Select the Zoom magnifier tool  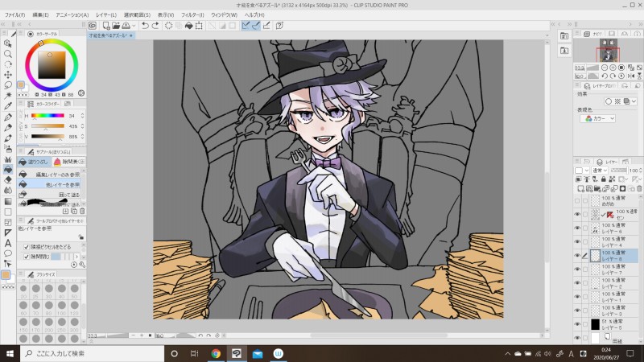[x=8, y=54]
